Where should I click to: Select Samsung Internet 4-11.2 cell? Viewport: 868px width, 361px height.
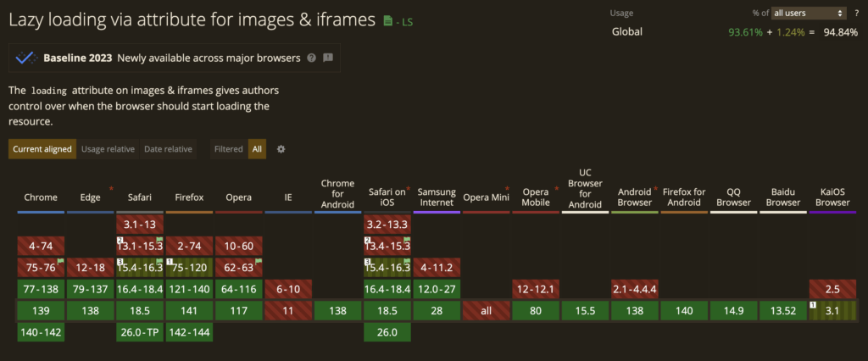pos(437,268)
